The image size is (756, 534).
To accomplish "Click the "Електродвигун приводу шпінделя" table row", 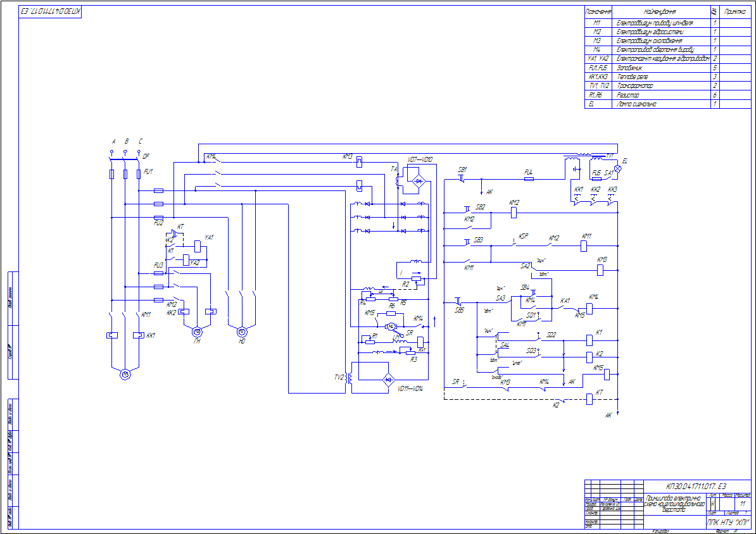I will point(667,23).
